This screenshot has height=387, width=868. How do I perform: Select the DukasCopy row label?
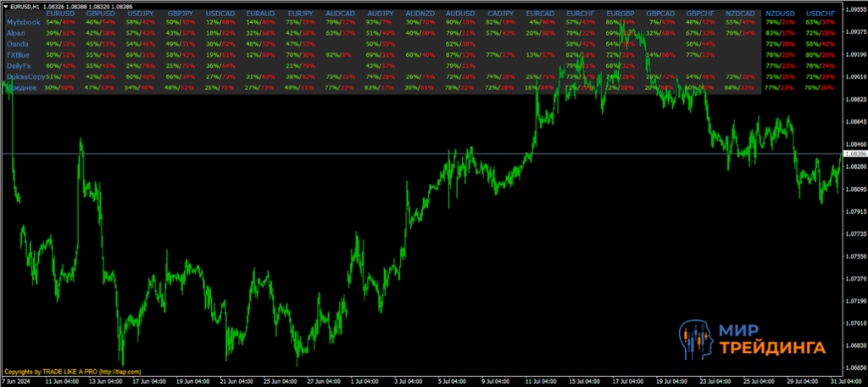coord(25,76)
